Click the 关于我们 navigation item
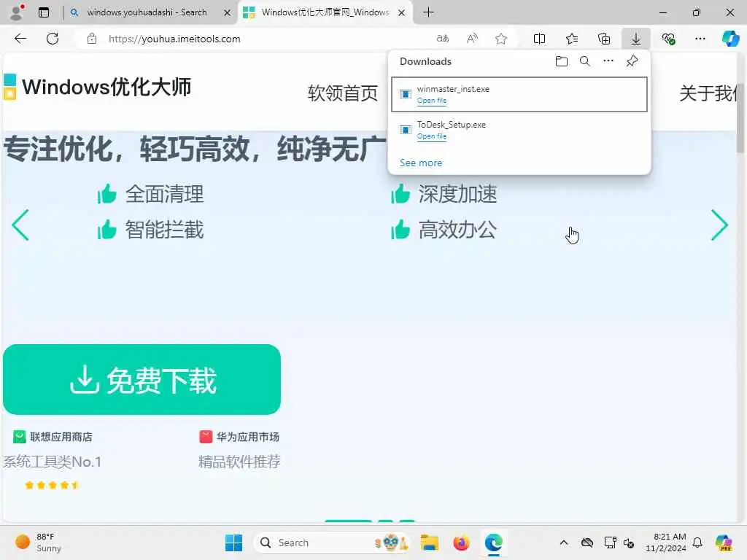 (708, 93)
